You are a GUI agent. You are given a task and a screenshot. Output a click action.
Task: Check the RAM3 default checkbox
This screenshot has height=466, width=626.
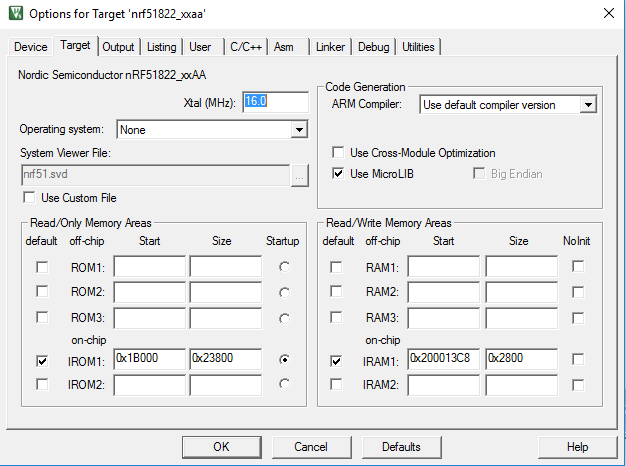coord(336,317)
